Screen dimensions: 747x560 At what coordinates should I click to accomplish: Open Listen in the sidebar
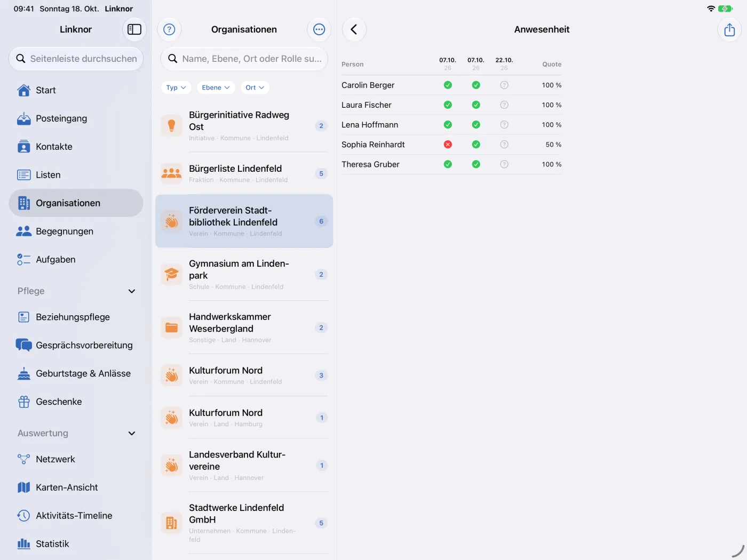click(76, 175)
